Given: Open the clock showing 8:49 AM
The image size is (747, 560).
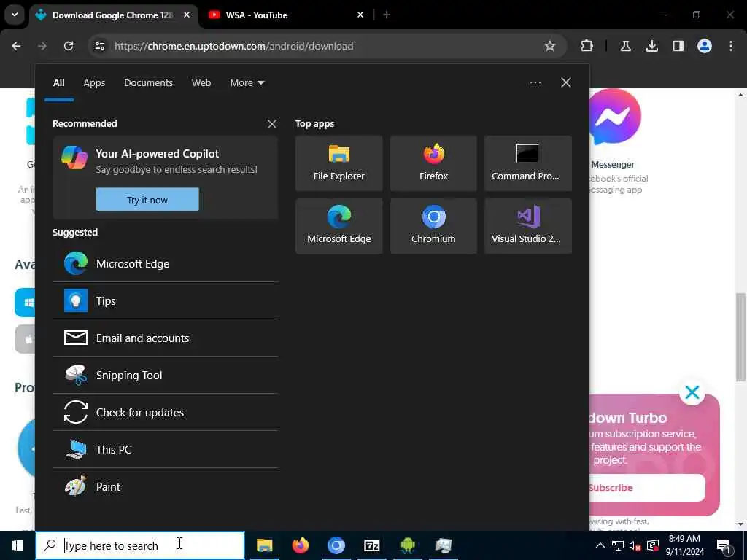Looking at the screenshot, I should pyautogui.click(x=684, y=545).
